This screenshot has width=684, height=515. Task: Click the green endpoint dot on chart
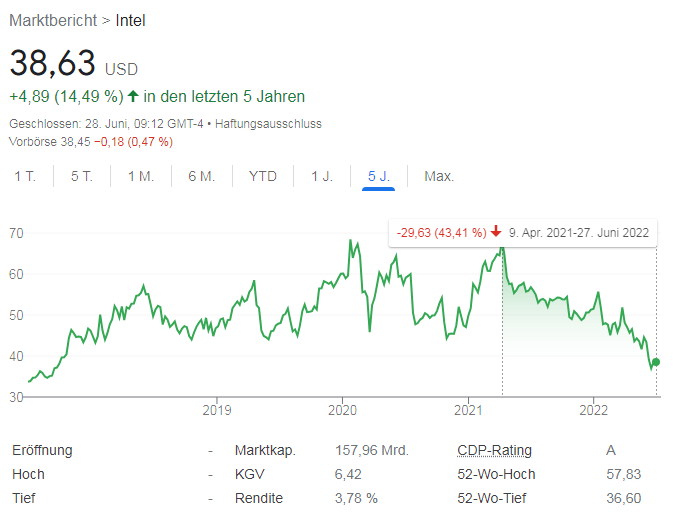[x=656, y=362]
